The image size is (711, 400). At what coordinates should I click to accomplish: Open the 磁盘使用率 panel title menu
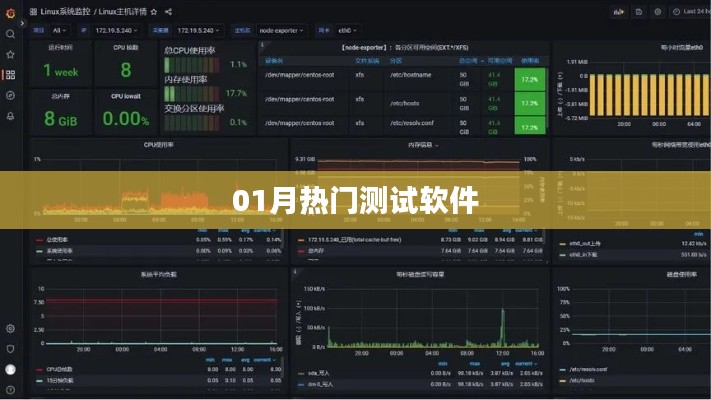682,274
